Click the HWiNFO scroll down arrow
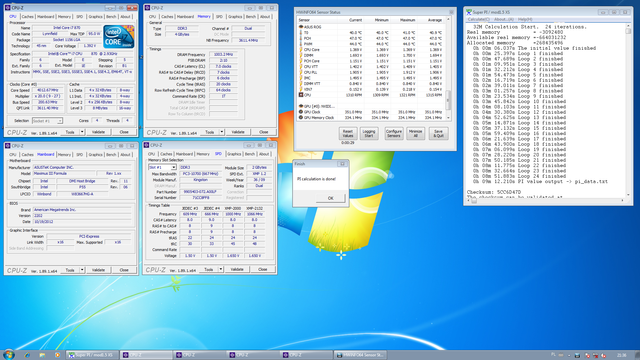Screen dimensions: 640x360 tap(448, 118)
